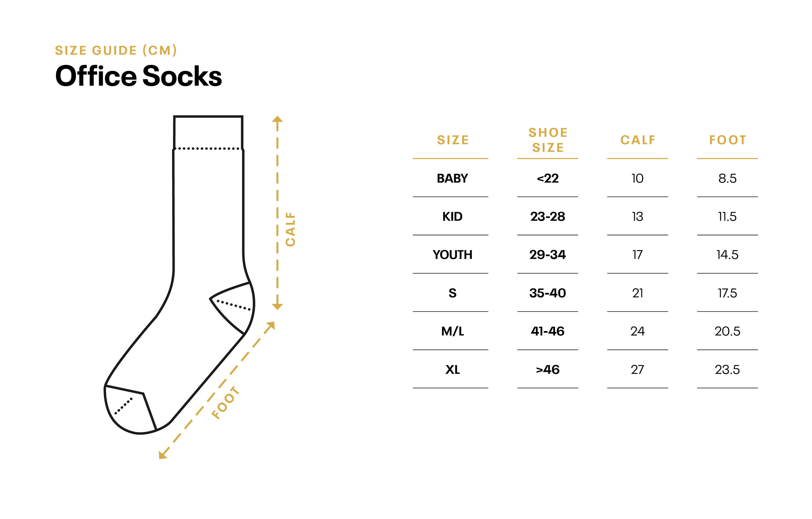Click the 35-40 shoe size cell
Screen dimensions: 812x519
click(x=548, y=293)
